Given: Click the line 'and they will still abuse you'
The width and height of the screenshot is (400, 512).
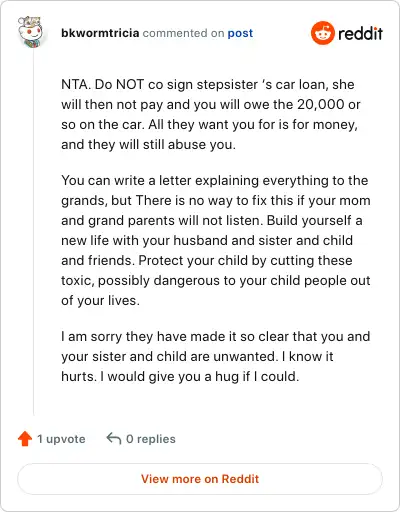Looking at the screenshot, I should (x=148, y=144).
